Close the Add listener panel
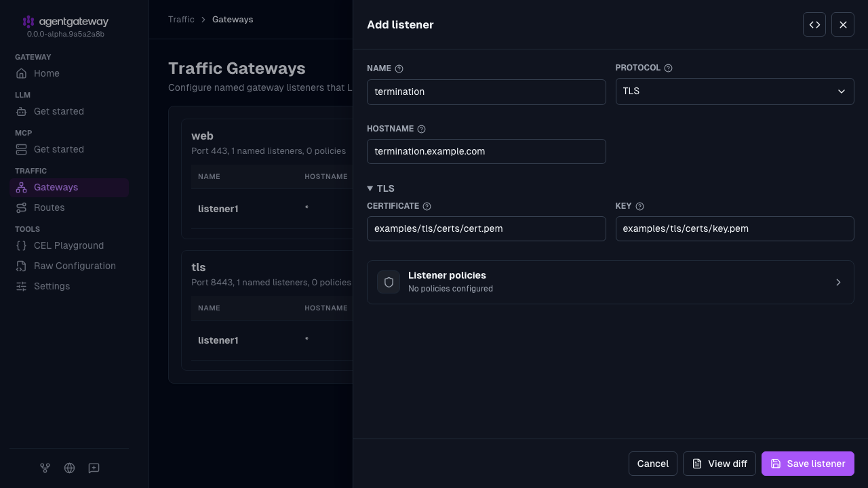The height and width of the screenshot is (488, 868). click(x=843, y=24)
